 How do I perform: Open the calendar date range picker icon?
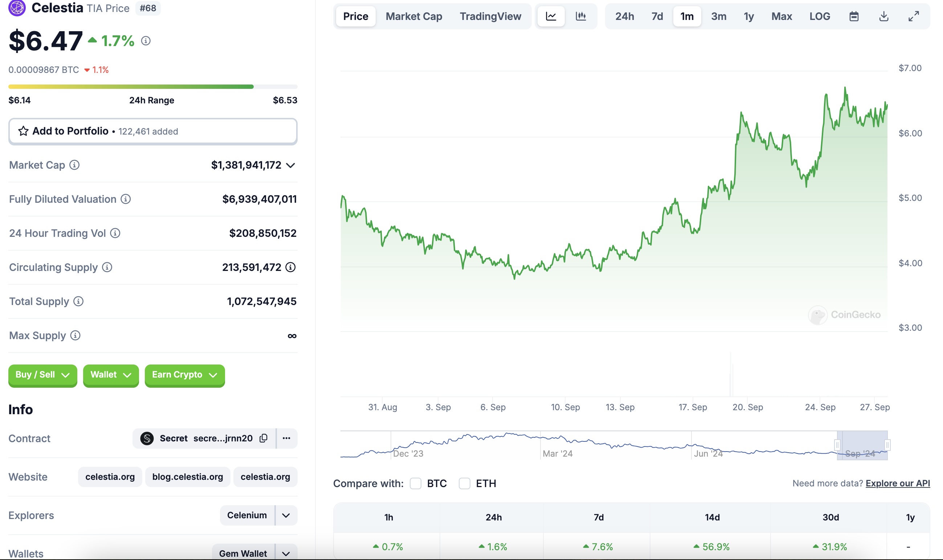pyautogui.click(x=854, y=16)
